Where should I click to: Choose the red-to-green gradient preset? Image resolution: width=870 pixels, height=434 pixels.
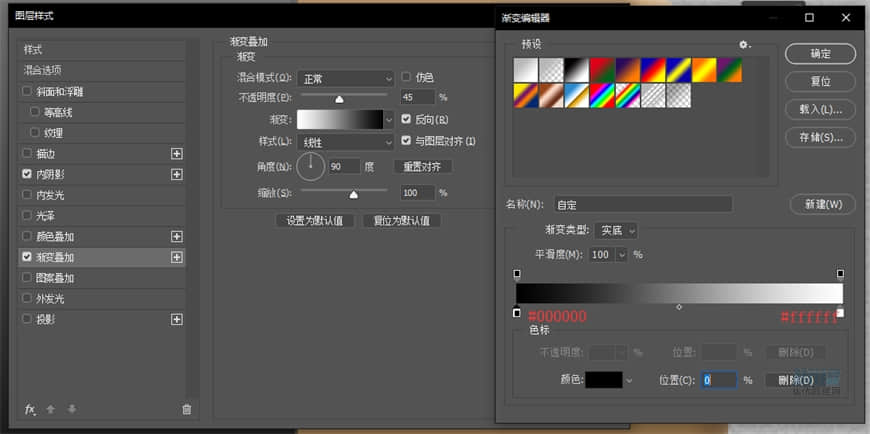601,70
